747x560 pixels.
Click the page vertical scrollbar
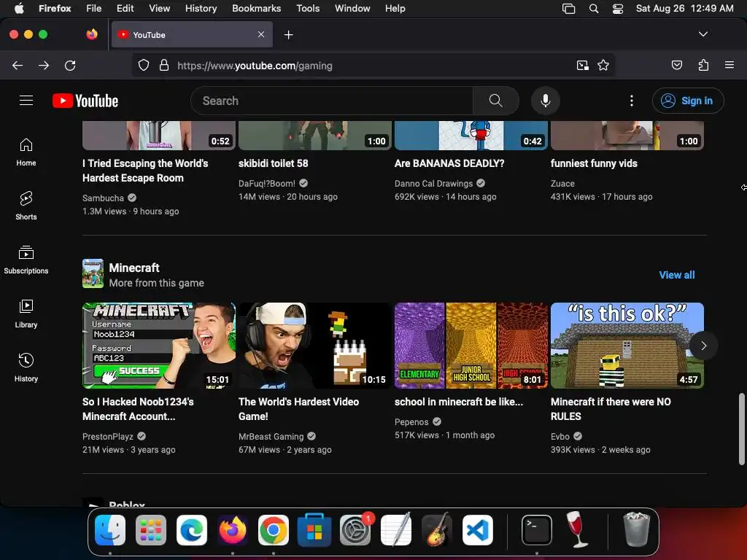741,429
